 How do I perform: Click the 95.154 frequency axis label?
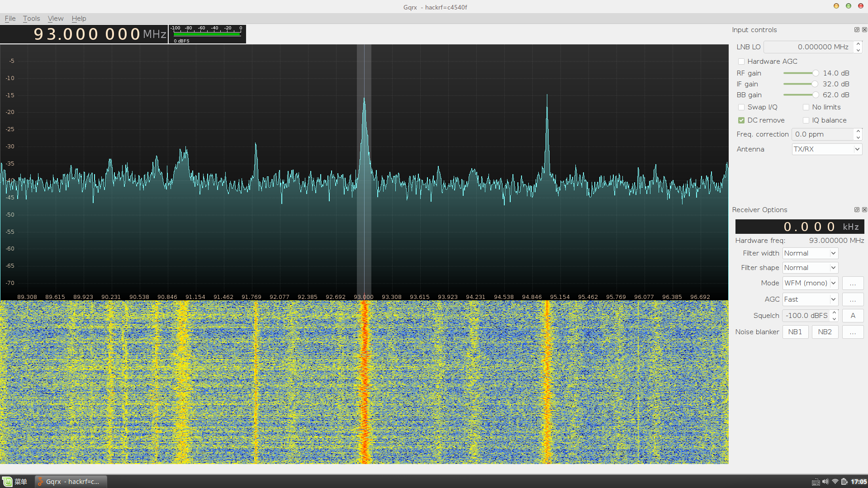560,297
